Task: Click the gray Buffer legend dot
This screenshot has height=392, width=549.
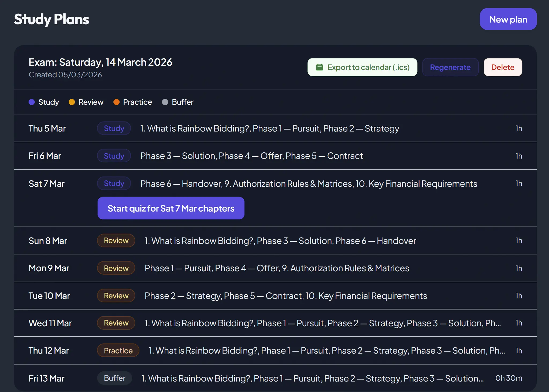Action: (165, 102)
